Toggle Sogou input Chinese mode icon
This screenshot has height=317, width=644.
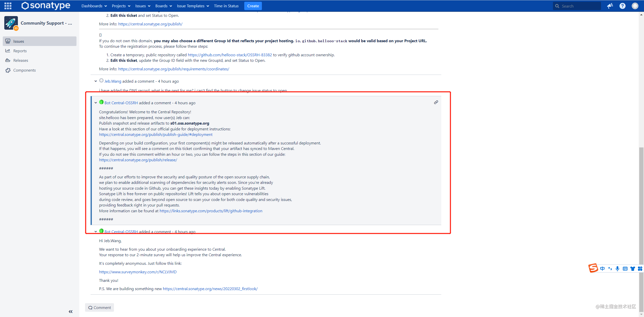coord(602,269)
